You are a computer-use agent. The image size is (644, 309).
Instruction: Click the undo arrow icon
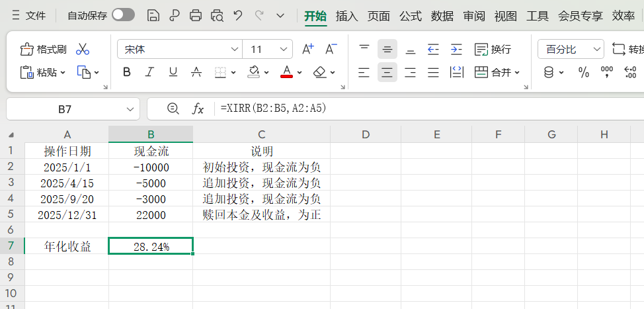(238, 15)
